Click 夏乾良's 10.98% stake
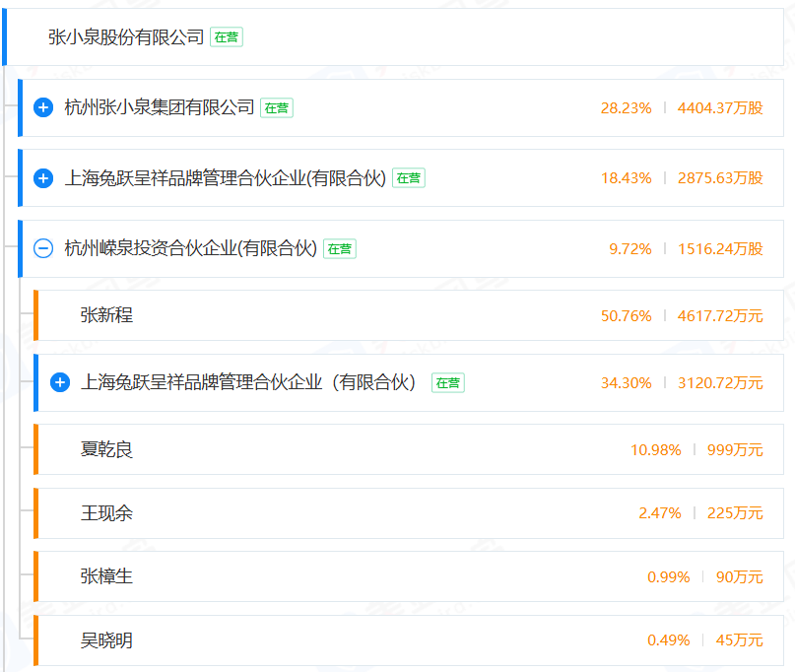Viewport: 795px width, 672px height. coord(655,450)
